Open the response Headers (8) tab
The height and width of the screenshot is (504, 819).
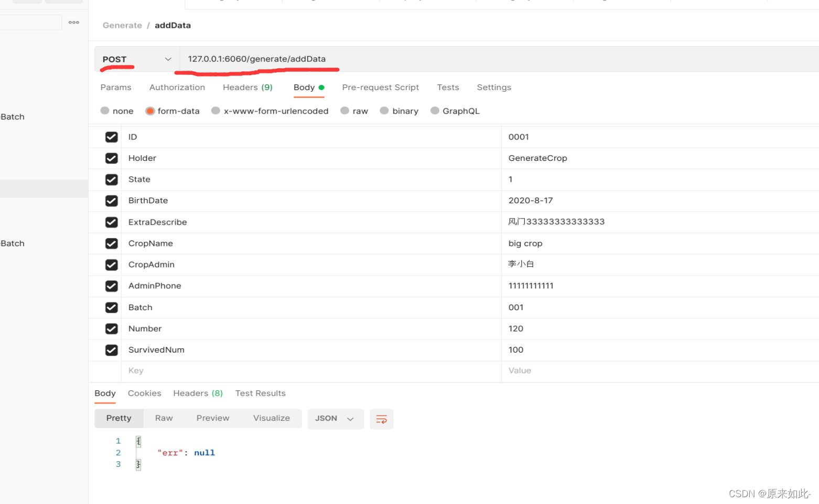coord(198,393)
